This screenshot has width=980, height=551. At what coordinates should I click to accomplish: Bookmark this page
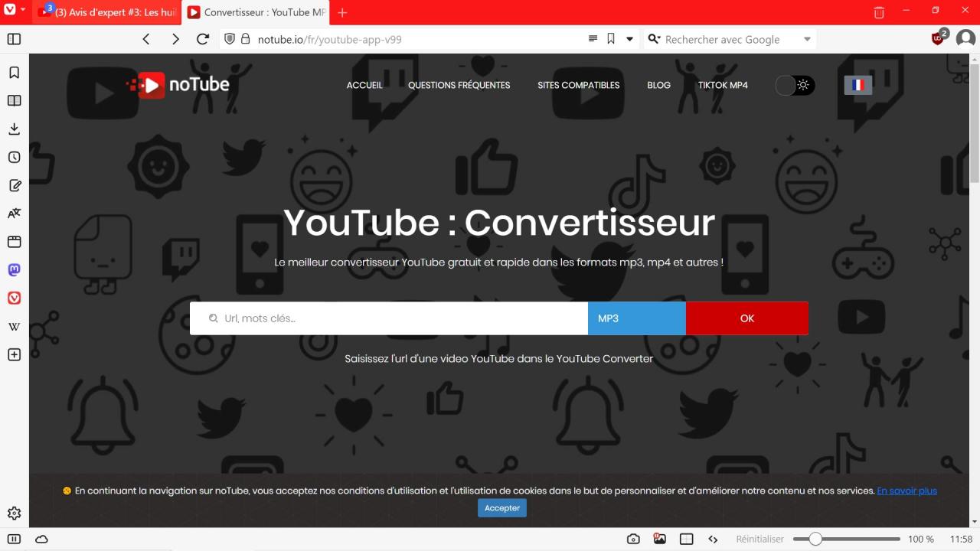tap(611, 39)
